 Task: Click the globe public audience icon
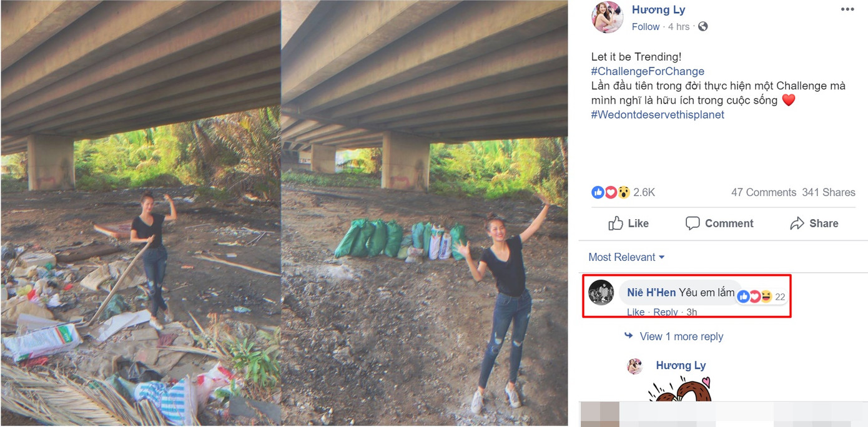point(703,27)
